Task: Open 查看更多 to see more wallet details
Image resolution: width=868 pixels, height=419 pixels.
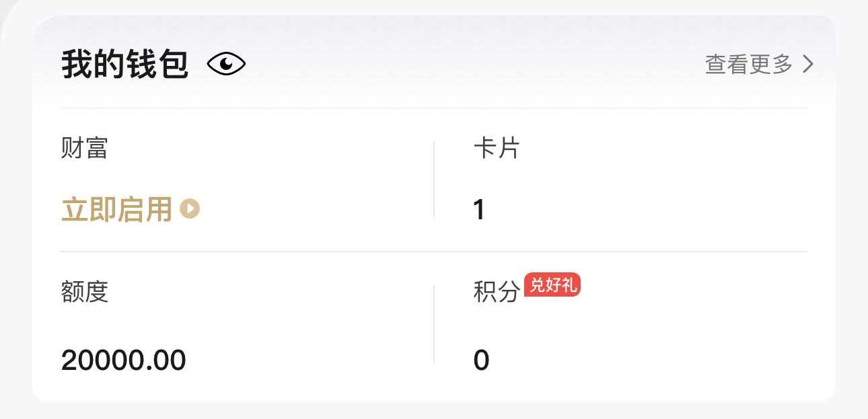Action: click(x=749, y=65)
